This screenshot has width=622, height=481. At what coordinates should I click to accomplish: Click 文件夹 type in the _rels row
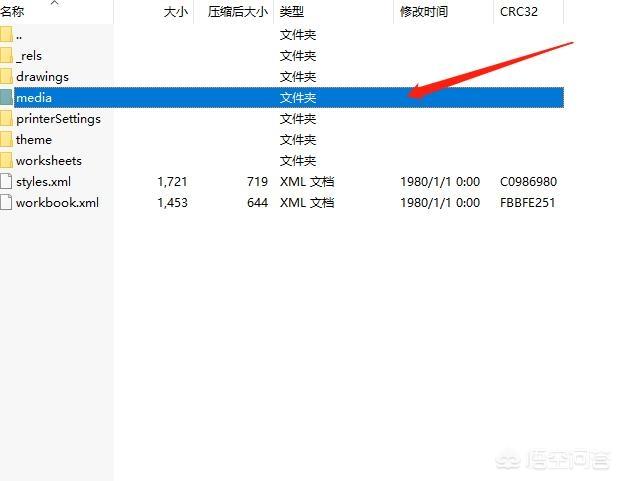298,56
